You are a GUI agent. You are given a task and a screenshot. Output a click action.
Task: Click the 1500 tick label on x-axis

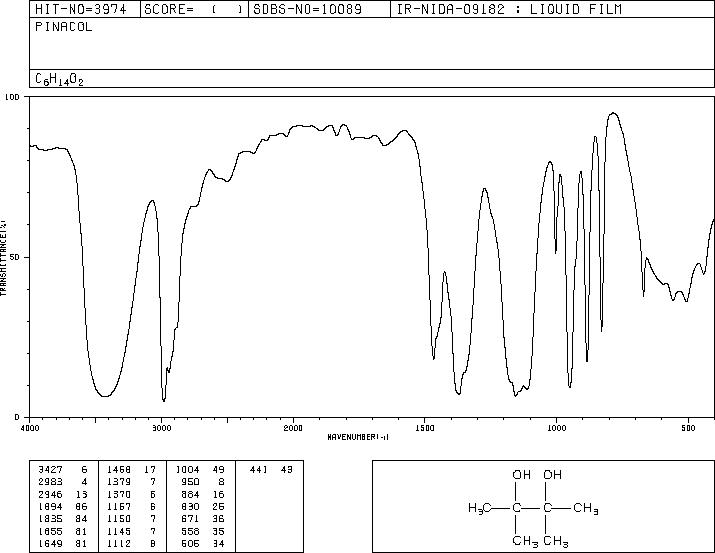pos(425,428)
